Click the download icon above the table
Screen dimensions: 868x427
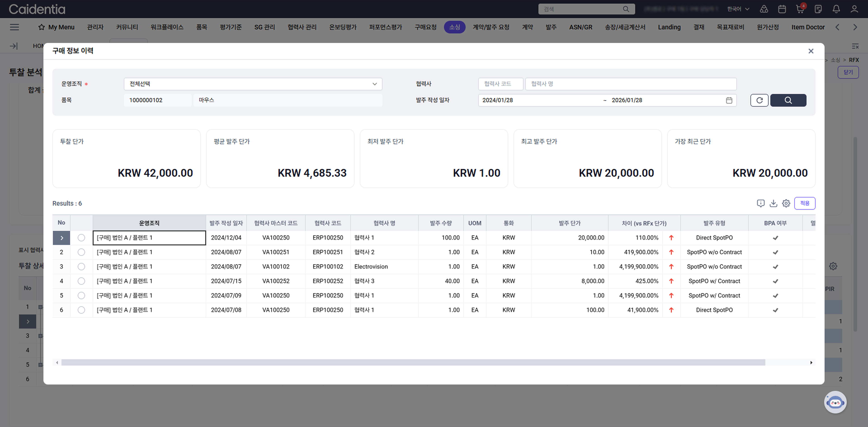coord(773,203)
